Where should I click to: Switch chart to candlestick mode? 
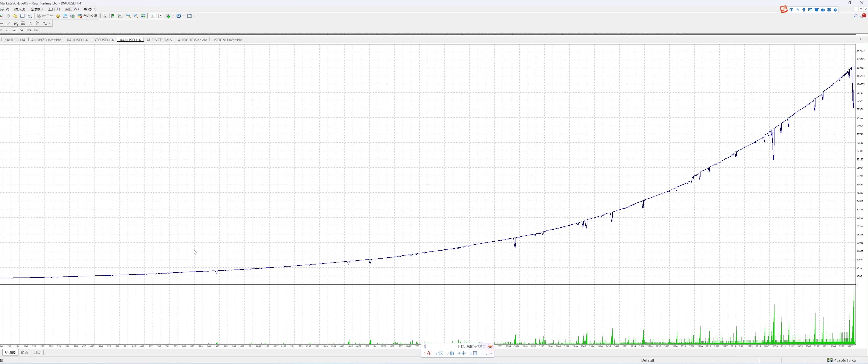(113, 16)
